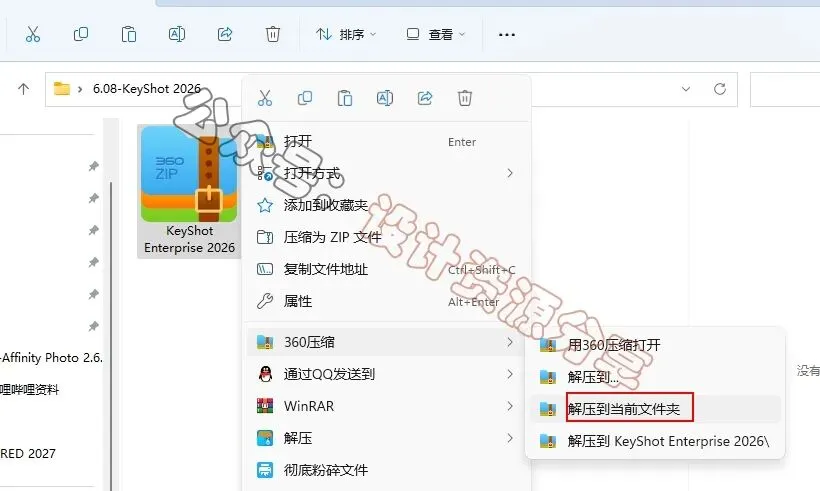Click the Affinity Photo 2.6 sidebar item

(51, 358)
